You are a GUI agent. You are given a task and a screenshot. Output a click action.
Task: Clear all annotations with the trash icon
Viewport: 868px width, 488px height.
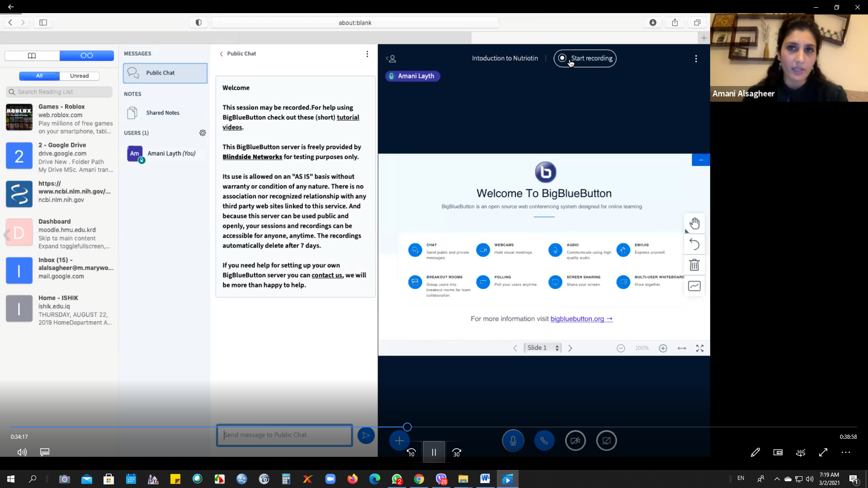(x=694, y=265)
